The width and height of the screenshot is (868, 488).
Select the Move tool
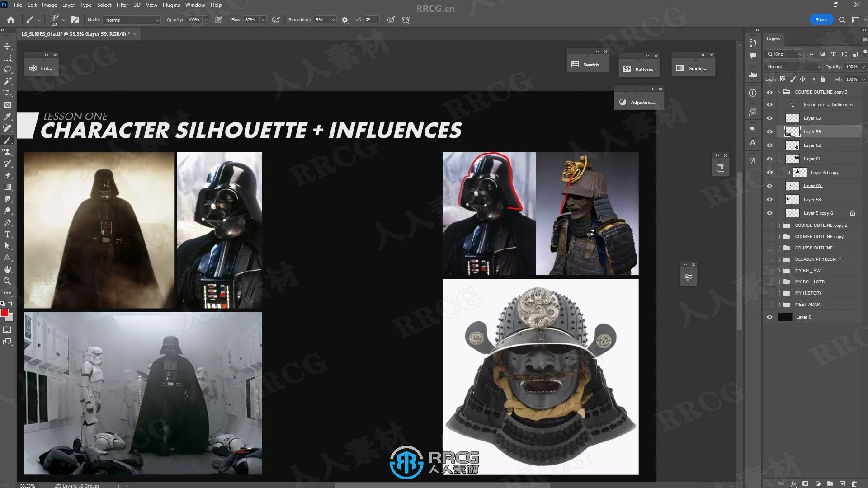pos(7,46)
